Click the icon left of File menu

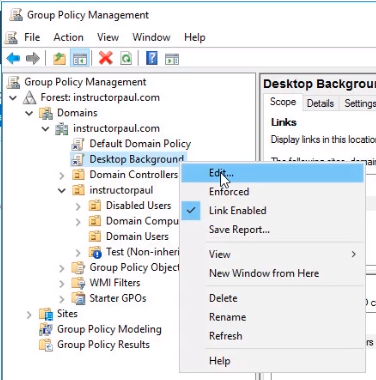click(x=11, y=37)
